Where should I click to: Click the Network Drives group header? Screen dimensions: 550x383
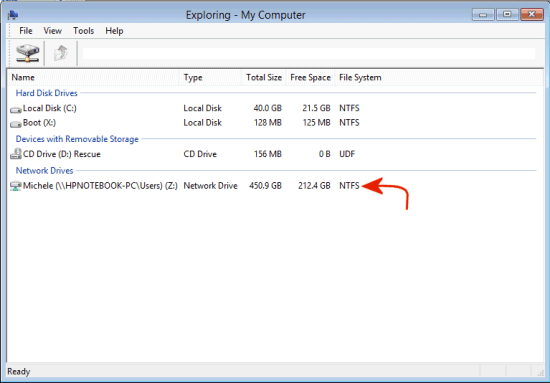pyautogui.click(x=45, y=170)
